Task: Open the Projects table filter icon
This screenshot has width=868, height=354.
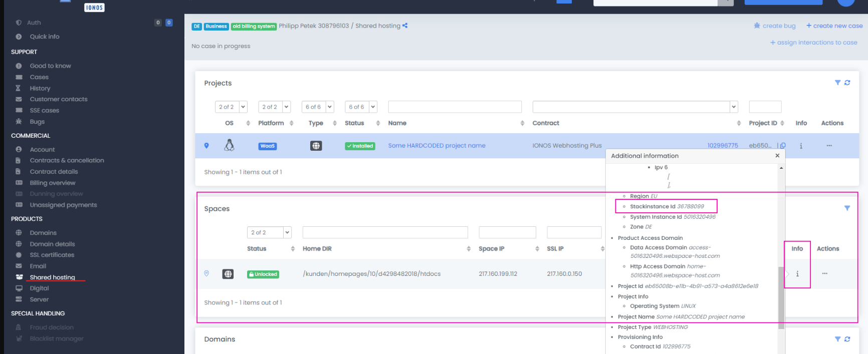Action: coord(837,83)
